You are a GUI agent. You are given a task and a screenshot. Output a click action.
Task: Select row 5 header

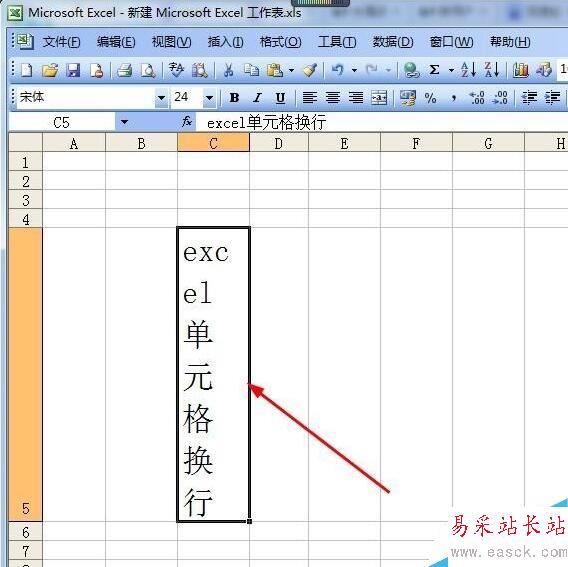tap(25, 374)
